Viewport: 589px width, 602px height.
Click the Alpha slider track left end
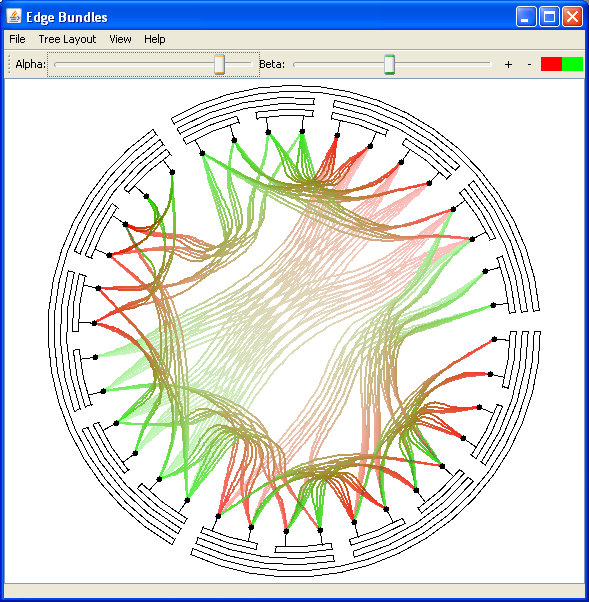click(56, 64)
